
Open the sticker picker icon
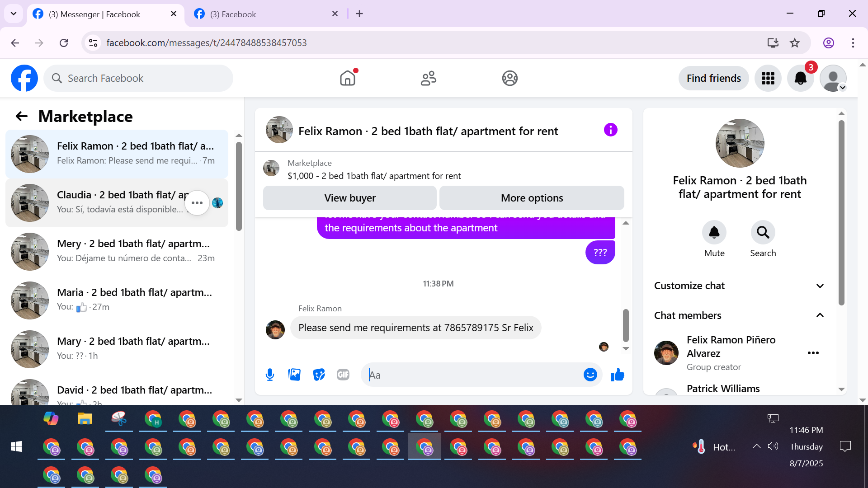[319, 375]
